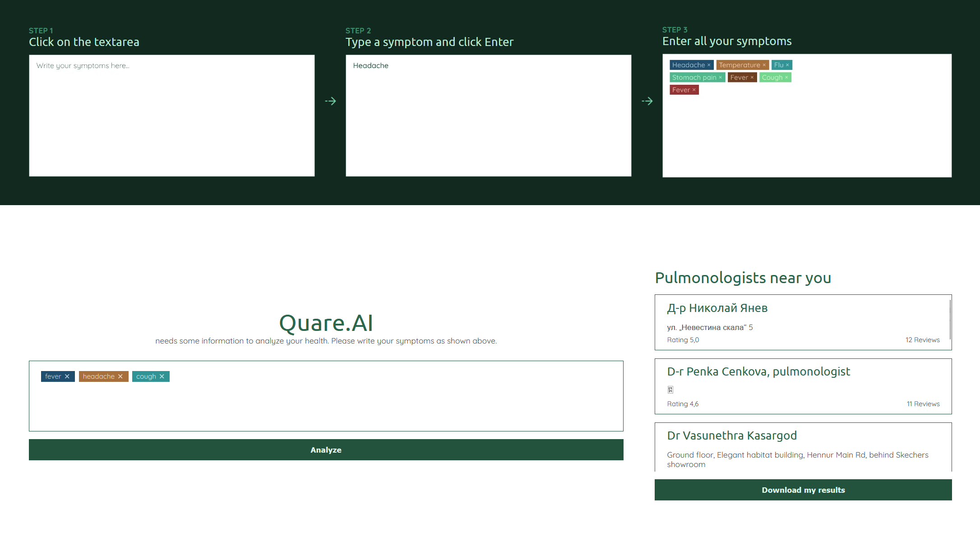This screenshot has height=541, width=980.
Task: Open Д-р Николай Янев doctor card
Action: click(x=717, y=308)
